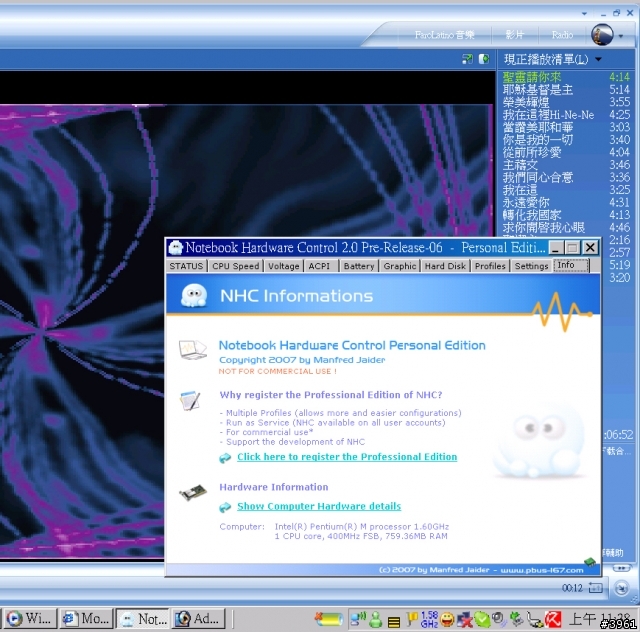
Task: Go to the Battery tab
Action: coord(359,266)
